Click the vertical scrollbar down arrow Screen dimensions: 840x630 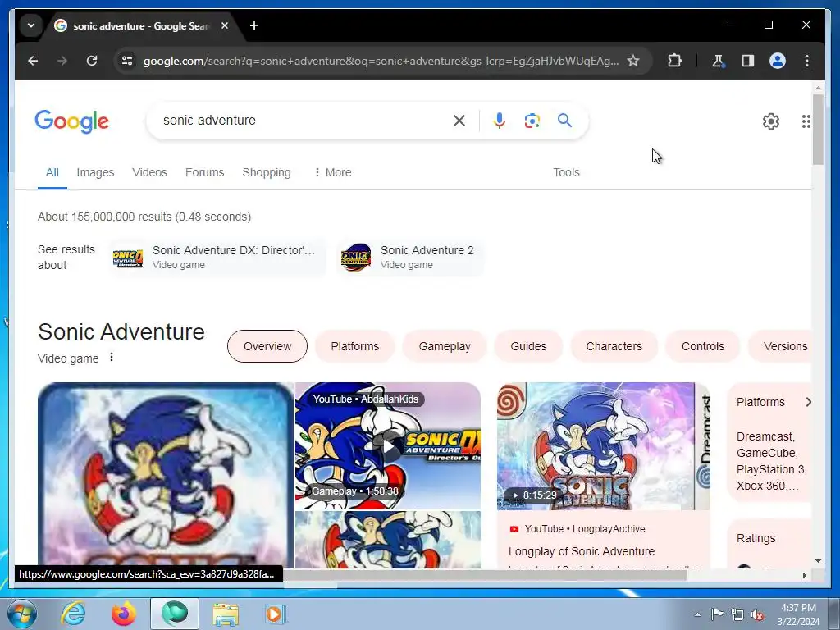(x=818, y=561)
